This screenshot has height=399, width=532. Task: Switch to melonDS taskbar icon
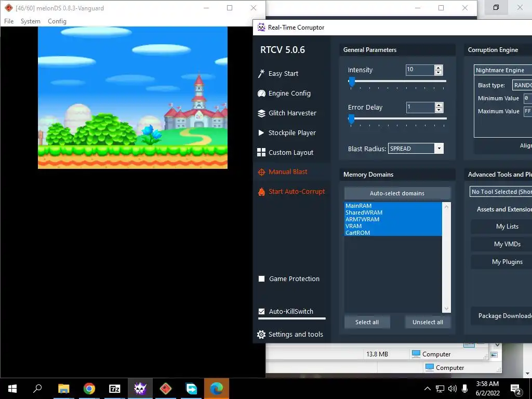pos(166,389)
